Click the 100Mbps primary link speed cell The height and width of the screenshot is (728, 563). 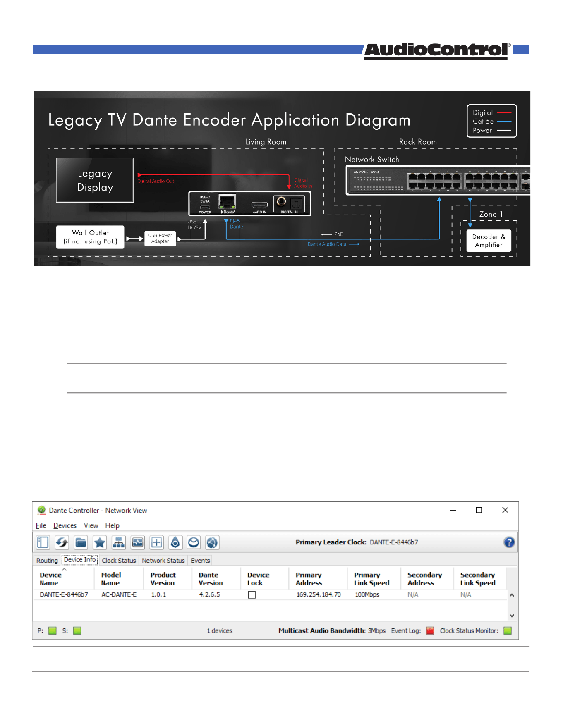tap(367, 594)
